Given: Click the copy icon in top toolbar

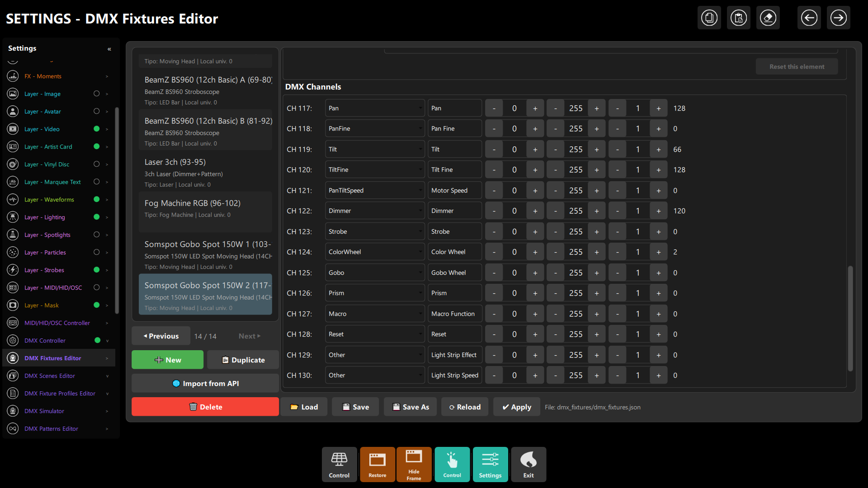Looking at the screenshot, I should tap(709, 18).
